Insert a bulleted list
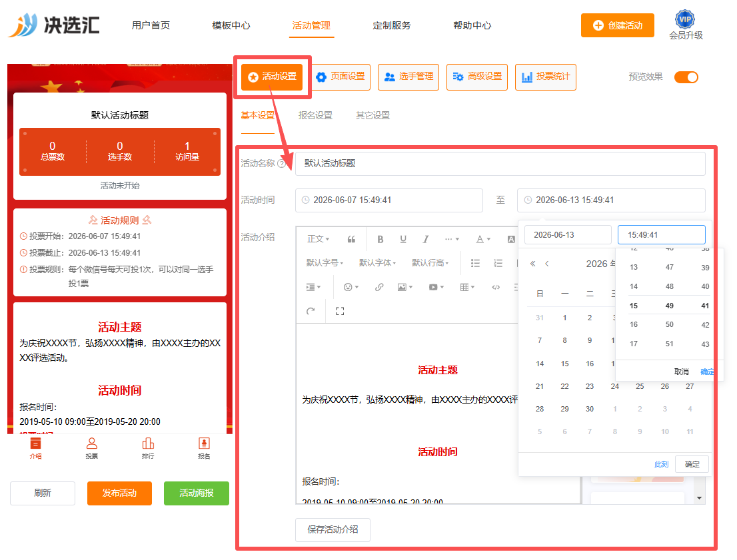This screenshot has width=737, height=560. coord(475,263)
